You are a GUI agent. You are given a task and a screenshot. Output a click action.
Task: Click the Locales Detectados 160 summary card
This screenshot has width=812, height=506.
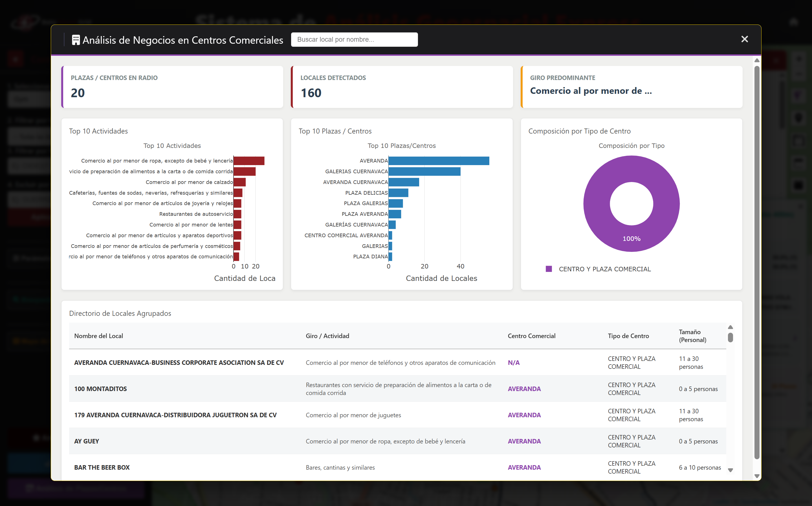click(x=402, y=87)
